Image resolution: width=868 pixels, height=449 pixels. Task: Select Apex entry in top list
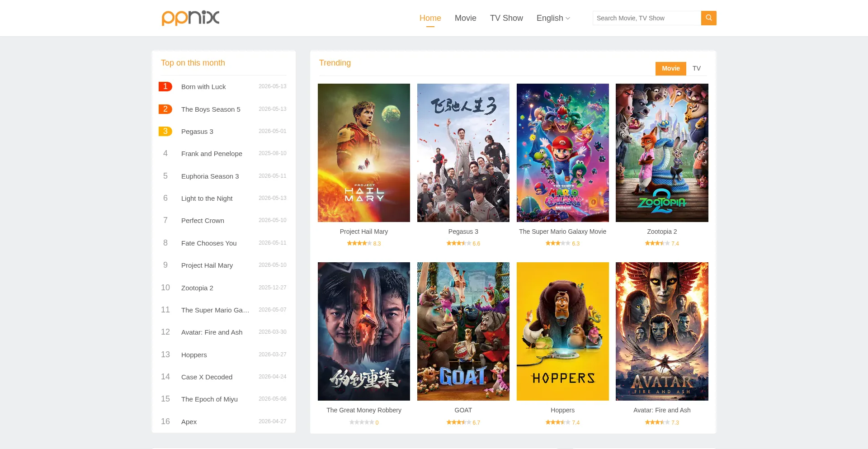189,422
